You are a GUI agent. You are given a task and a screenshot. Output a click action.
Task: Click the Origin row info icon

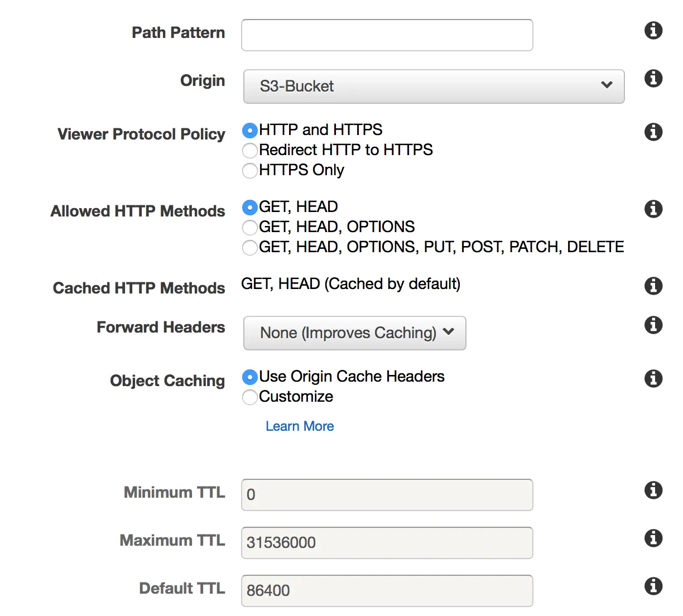pos(653,78)
